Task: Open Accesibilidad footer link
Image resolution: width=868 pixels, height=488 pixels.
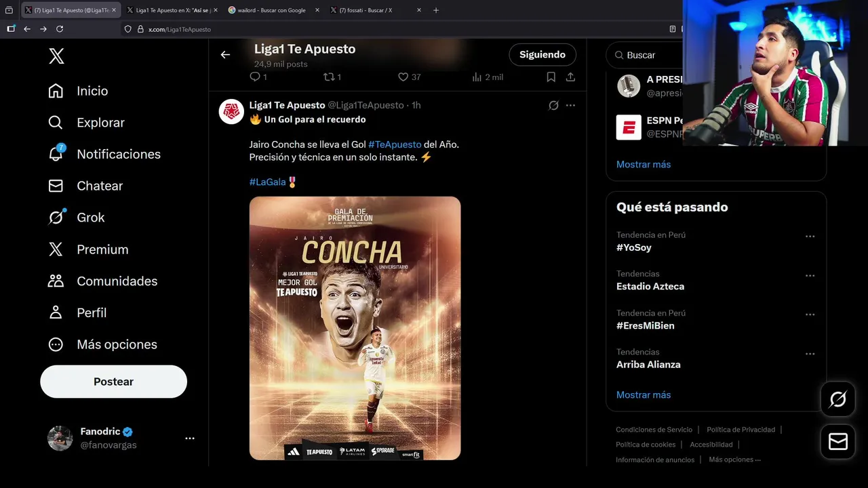Action: tap(711, 445)
